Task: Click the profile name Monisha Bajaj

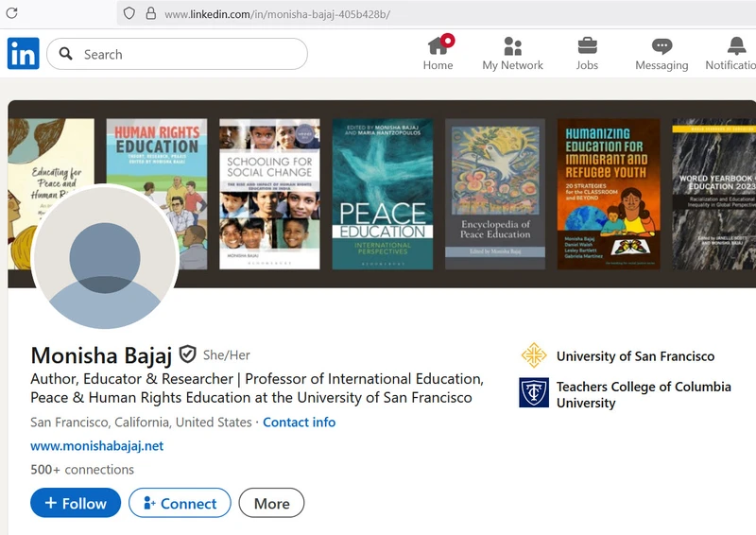Action: 101,355
